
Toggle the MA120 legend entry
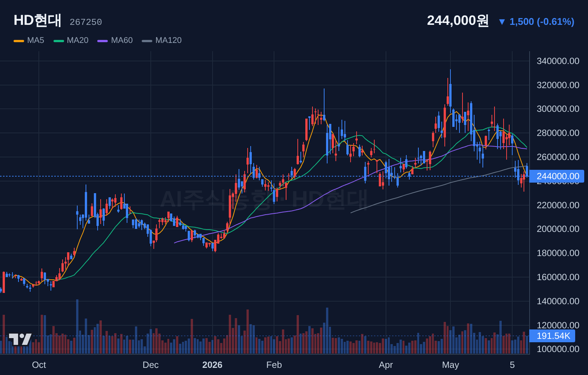click(x=162, y=40)
